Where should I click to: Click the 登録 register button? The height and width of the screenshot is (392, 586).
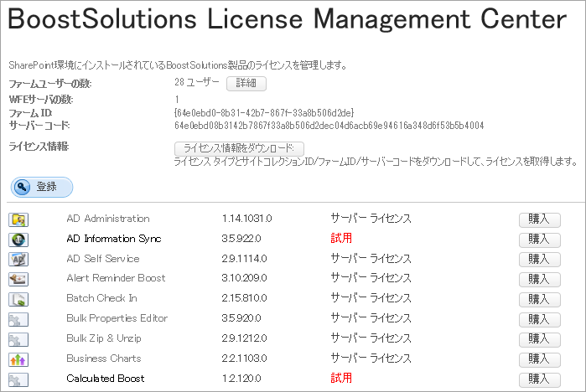coord(42,187)
